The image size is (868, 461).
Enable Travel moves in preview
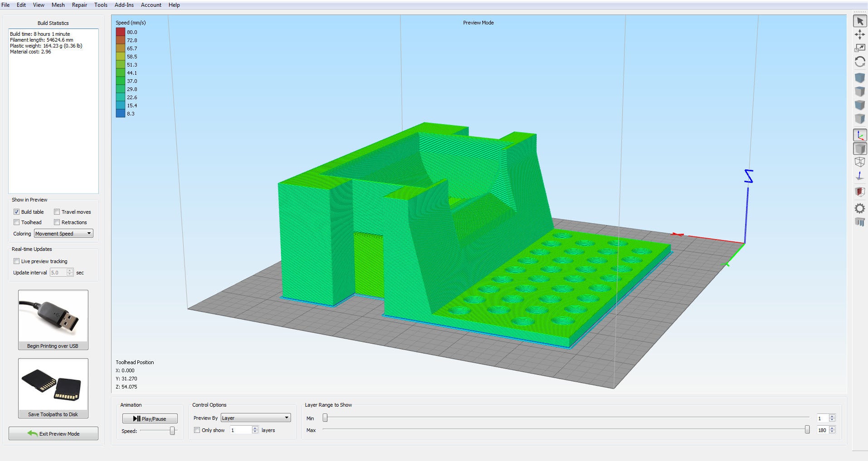pyautogui.click(x=57, y=212)
